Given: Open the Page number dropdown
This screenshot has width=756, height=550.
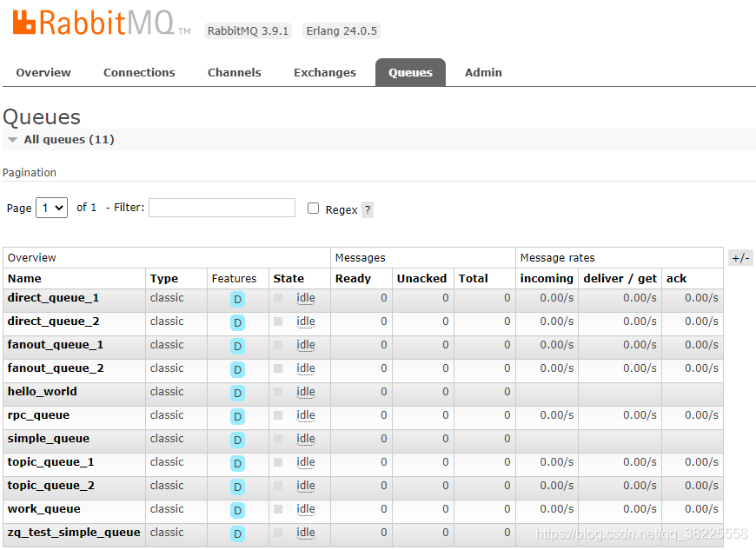Looking at the screenshot, I should pyautogui.click(x=51, y=208).
